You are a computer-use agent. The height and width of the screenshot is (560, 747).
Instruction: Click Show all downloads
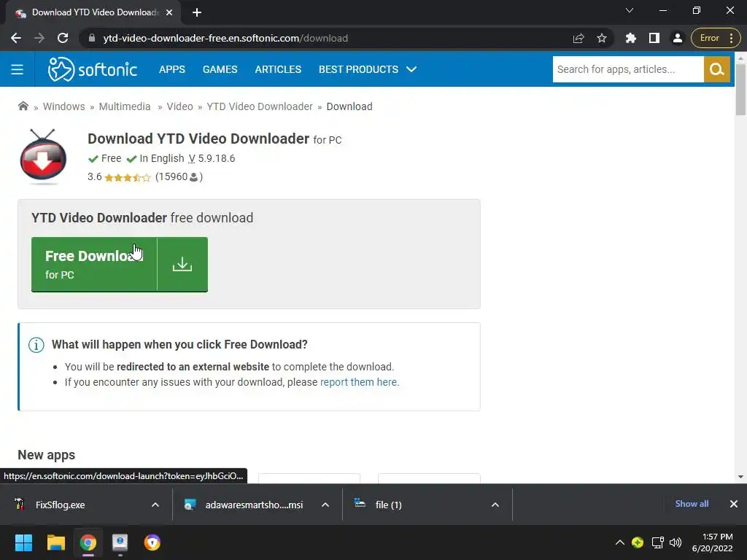[692, 504]
